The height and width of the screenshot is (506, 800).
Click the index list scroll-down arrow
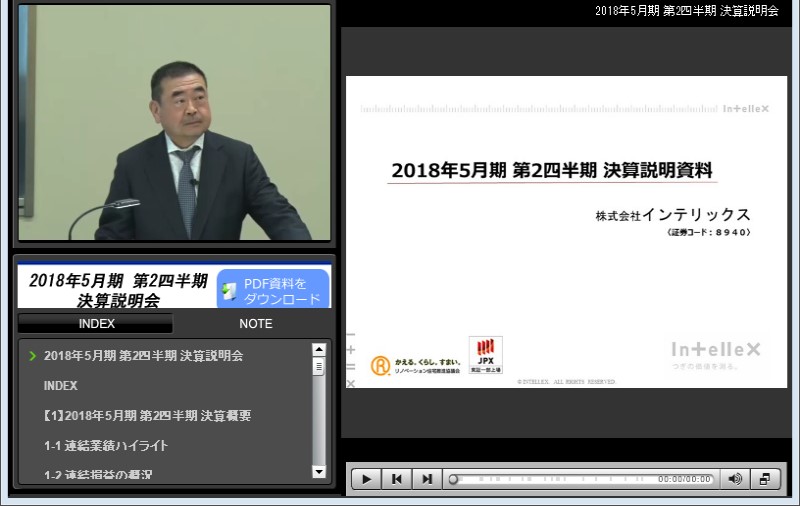[319, 472]
